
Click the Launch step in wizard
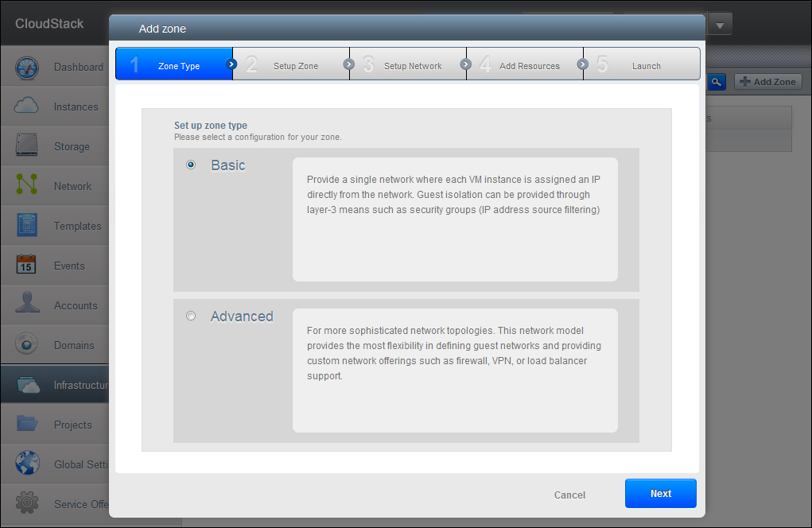pos(646,66)
